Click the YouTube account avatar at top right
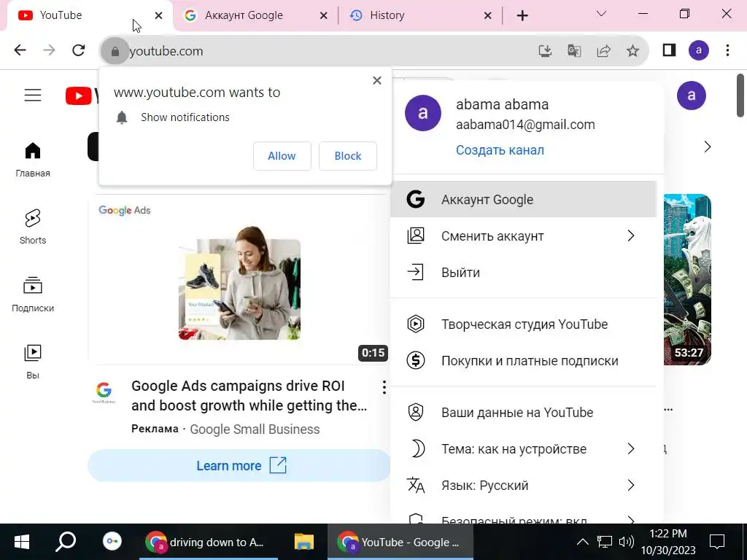The image size is (747, 560). [692, 96]
